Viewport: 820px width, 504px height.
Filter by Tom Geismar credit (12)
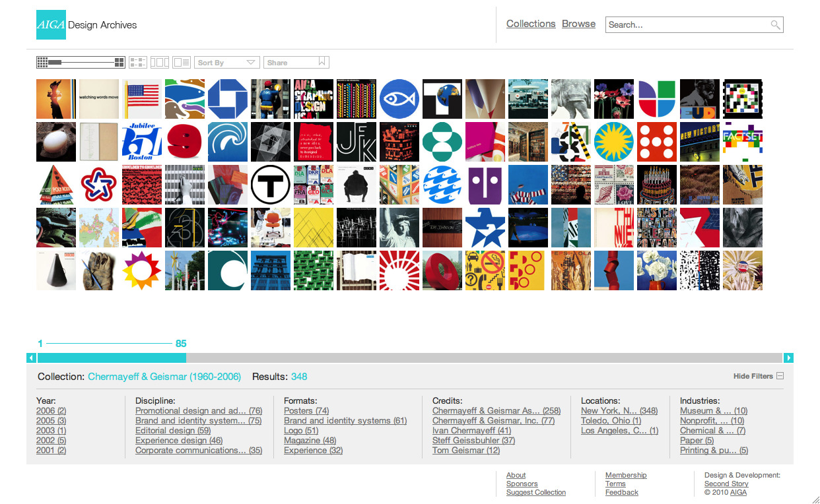pyautogui.click(x=466, y=451)
